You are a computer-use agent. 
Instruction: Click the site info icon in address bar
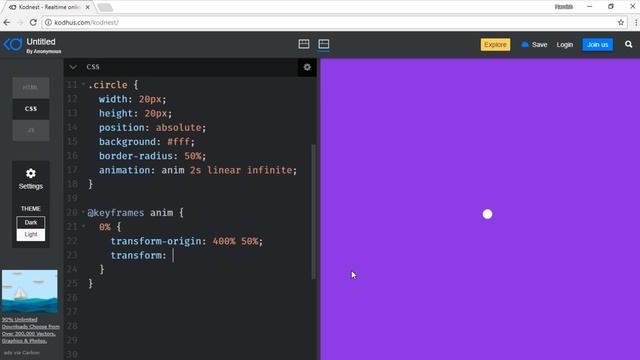click(48, 22)
